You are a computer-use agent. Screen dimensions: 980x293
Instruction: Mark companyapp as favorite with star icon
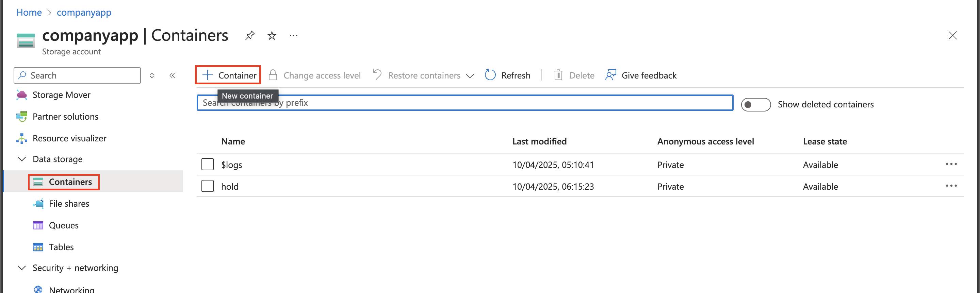point(272,36)
